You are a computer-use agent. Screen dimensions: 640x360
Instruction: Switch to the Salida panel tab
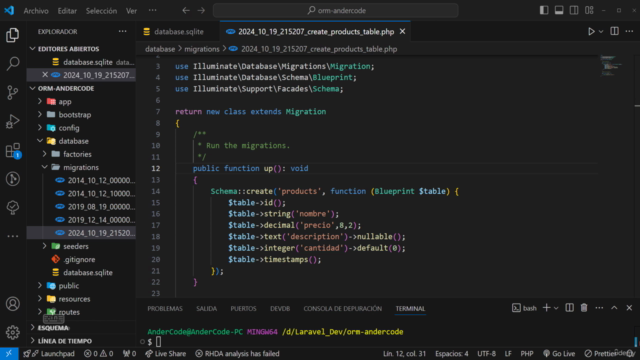tap(206, 309)
